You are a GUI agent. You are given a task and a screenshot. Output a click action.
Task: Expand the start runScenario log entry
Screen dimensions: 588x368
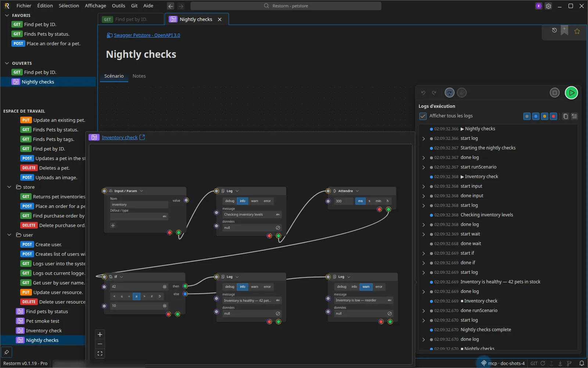[424, 167]
